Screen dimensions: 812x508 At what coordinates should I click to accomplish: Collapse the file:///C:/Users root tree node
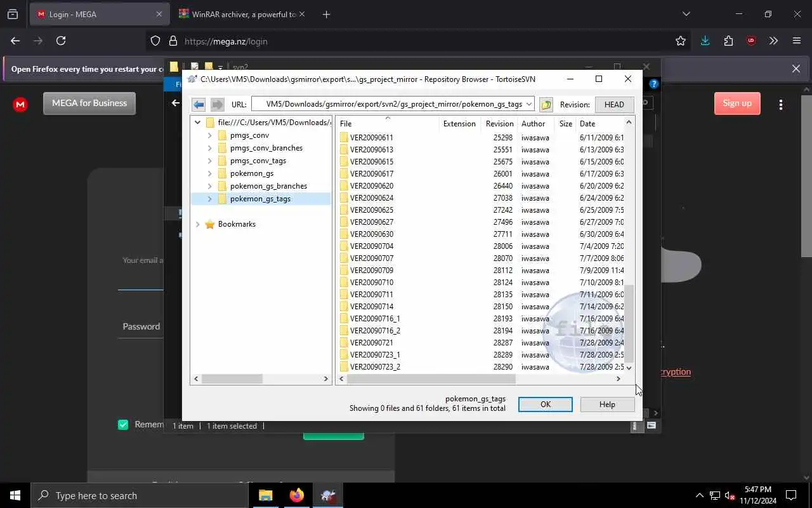point(197,123)
